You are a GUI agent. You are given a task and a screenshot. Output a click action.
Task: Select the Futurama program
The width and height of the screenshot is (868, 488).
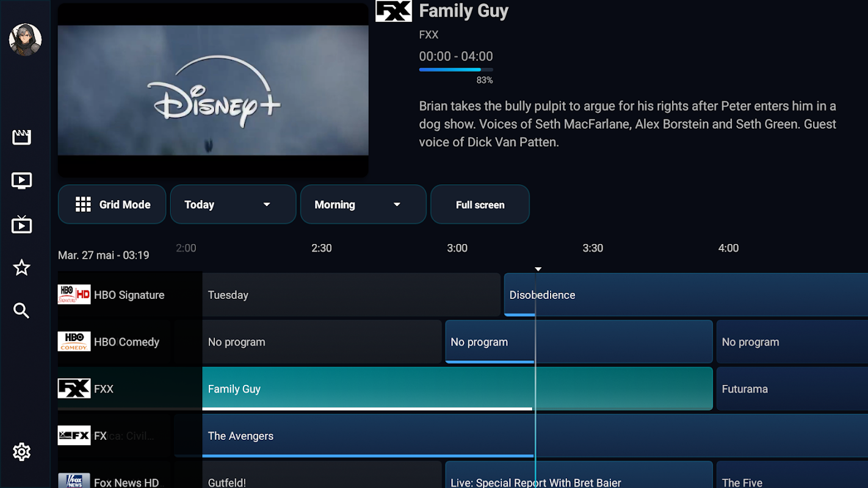pos(792,389)
